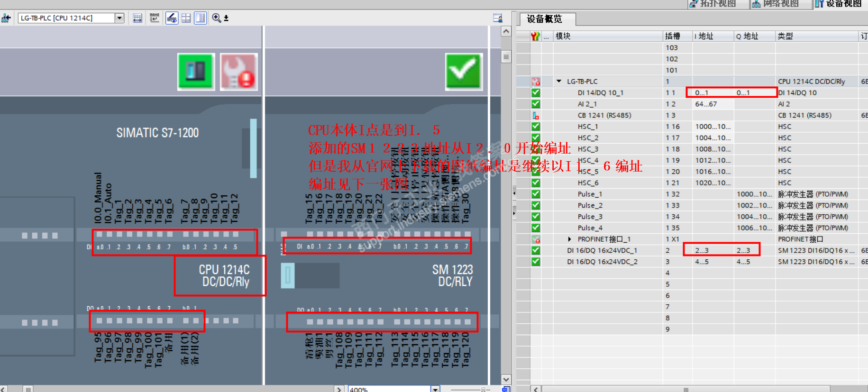Click the HSC_1 green check status icon
The image size is (868, 392).
click(536, 127)
